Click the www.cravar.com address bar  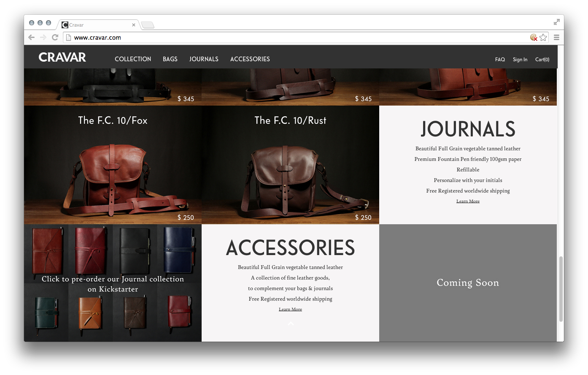[x=295, y=38]
